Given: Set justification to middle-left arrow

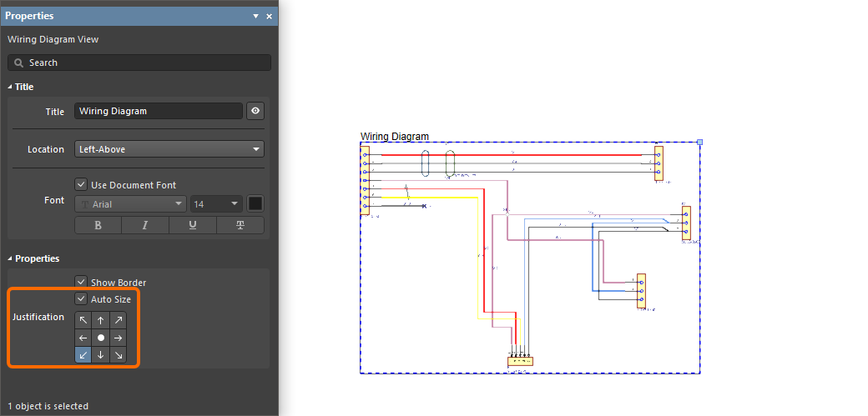Looking at the screenshot, I should 83,338.
